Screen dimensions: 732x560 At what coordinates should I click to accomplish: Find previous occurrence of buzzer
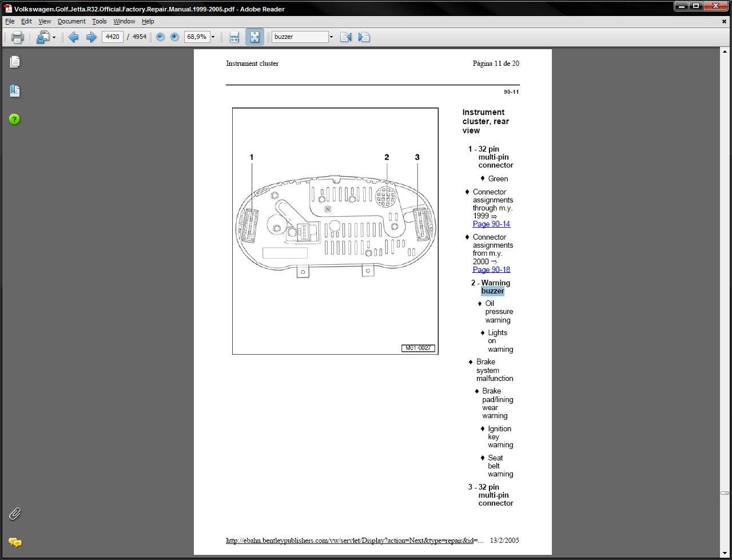coord(345,37)
